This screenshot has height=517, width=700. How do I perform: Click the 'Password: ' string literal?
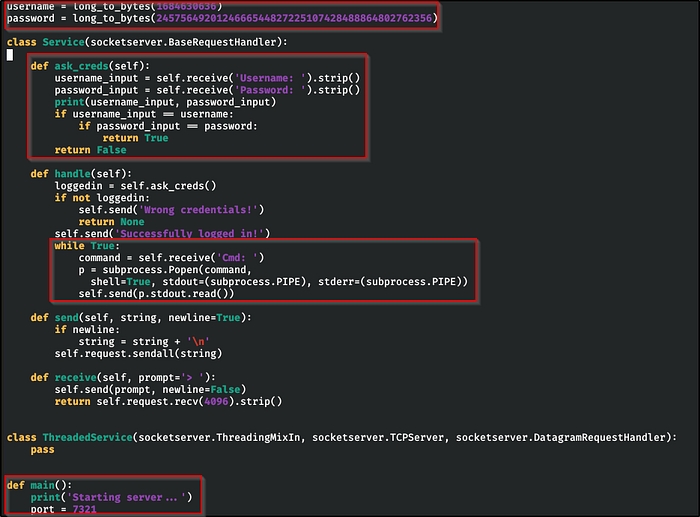(269, 90)
